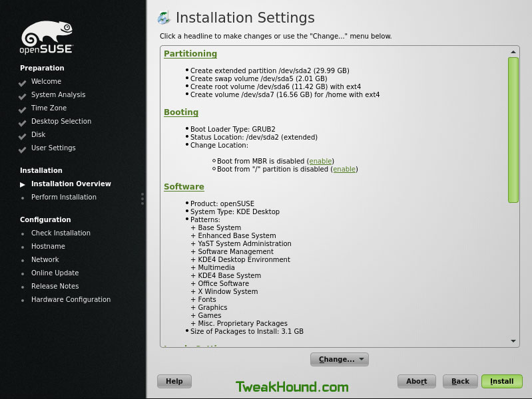
Task: Click "Software Management" pattern entry
Action: [x=236, y=251]
